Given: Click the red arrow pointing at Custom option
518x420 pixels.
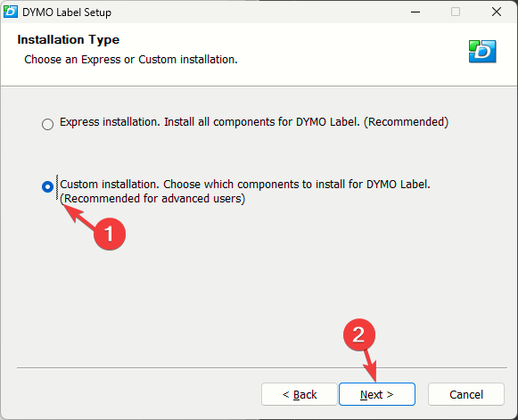Looking at the screenshot, I should pos(78,217).
